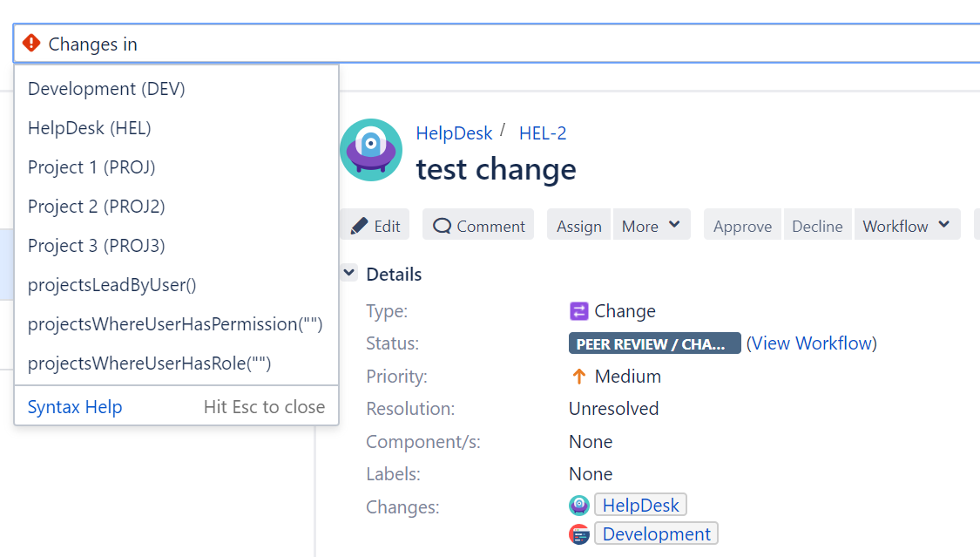
Task: Click the purple Change type icon
Action: pos(578,310)
